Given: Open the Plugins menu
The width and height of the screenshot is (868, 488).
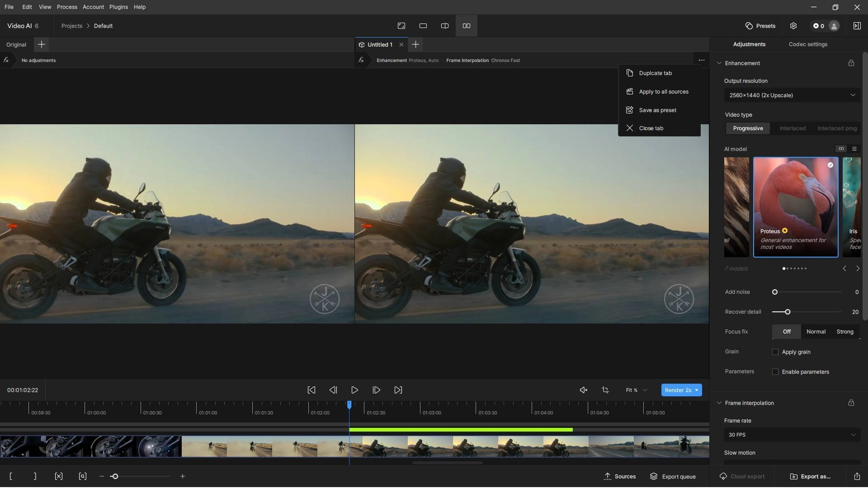Looking at the screenshot, I should point(118,7).
